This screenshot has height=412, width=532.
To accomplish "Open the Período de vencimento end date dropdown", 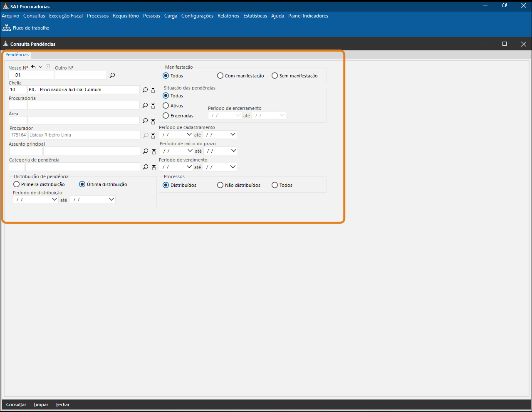I will (233, 167).
